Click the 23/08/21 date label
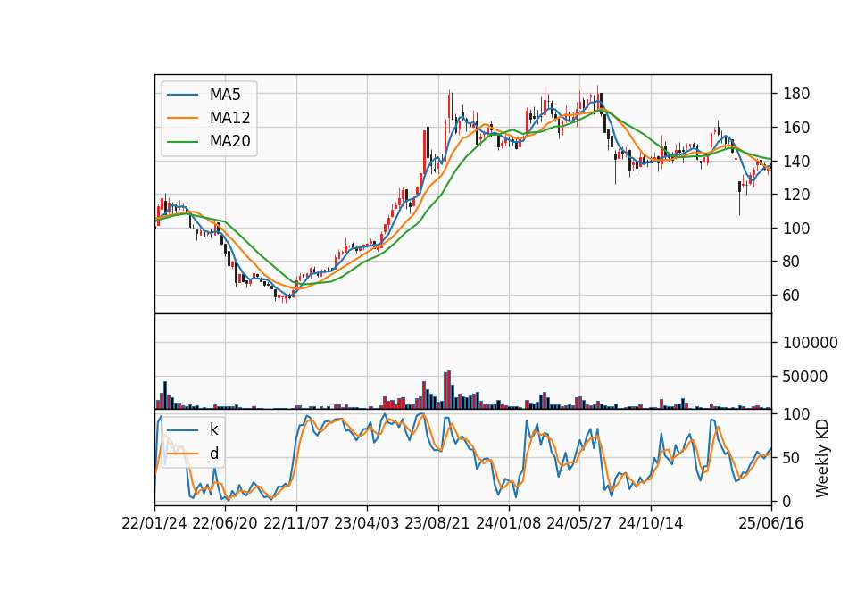 pyautogui.click(x=437, y=524)
